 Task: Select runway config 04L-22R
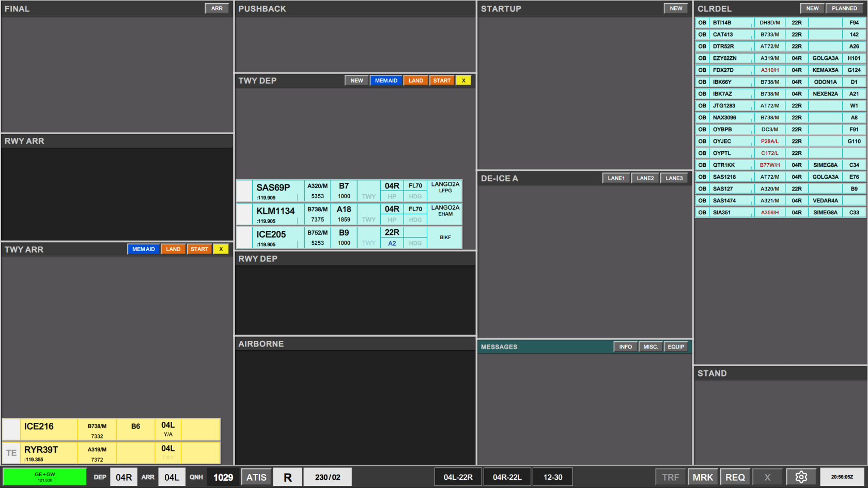pyautogui.click(x=458, y=477)
